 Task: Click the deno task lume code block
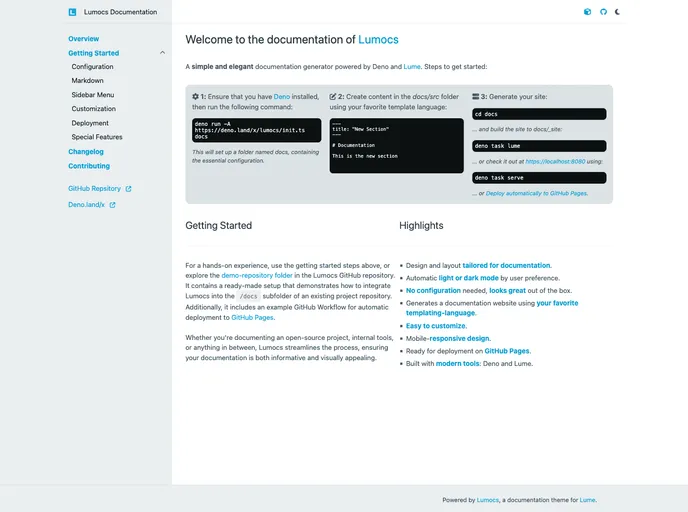coord(539,146)
